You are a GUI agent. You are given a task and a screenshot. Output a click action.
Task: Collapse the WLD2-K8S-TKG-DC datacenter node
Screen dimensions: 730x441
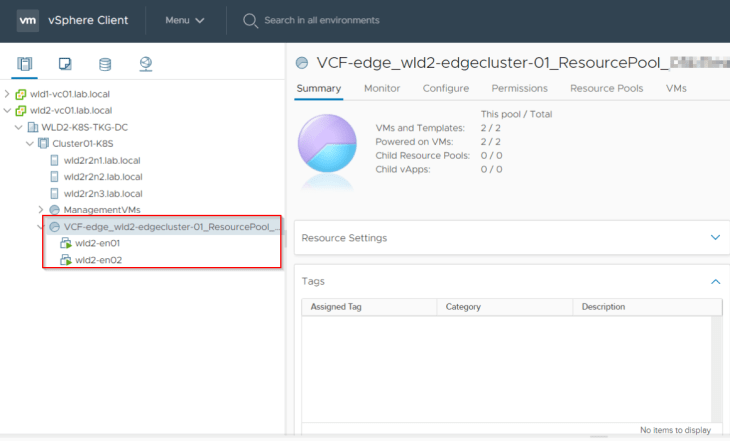pos(19,127)
